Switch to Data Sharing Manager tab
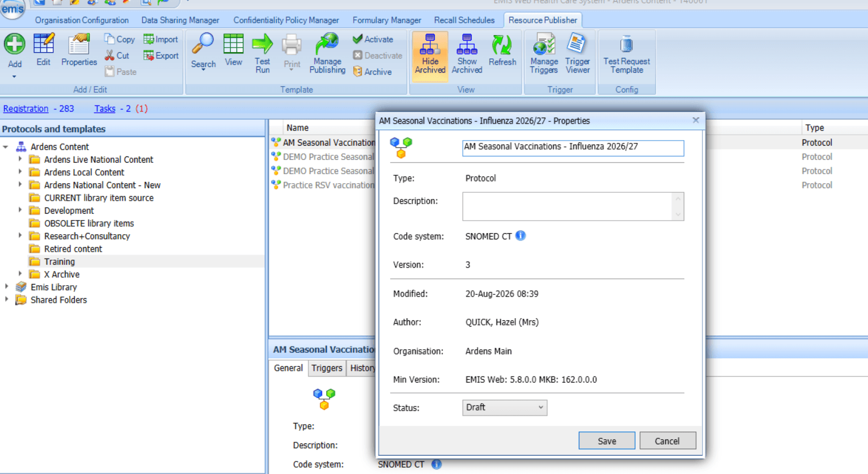Image resolution: width=868 pixels, height=474 pixels. (180, 20)
